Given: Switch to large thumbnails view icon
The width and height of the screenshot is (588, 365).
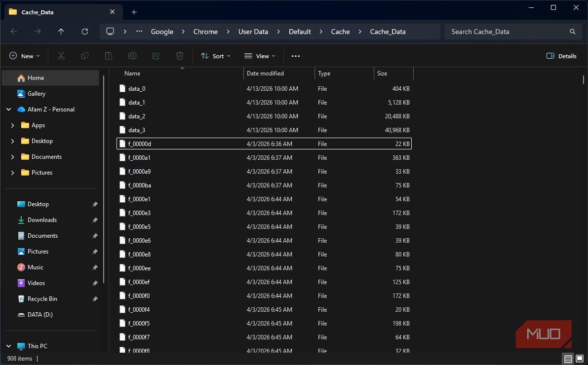Looking at the screenshot, I should coord(580,359).
